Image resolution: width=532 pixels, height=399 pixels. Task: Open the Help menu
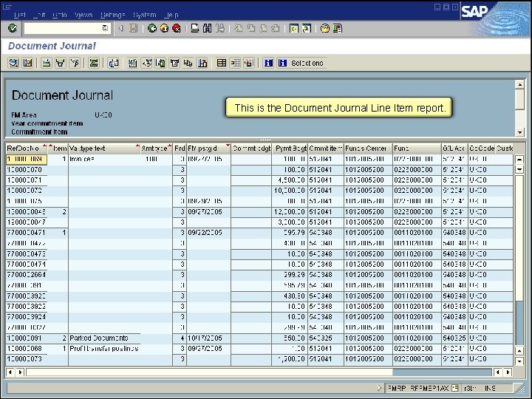click(171, 15)
